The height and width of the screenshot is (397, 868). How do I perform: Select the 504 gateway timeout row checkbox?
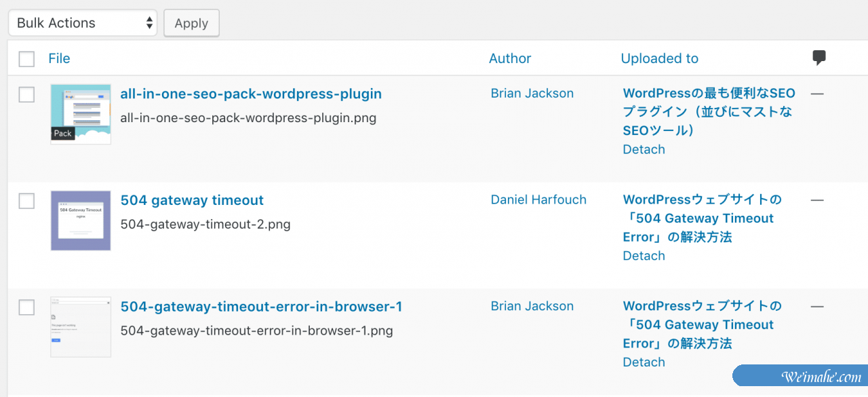26,201
